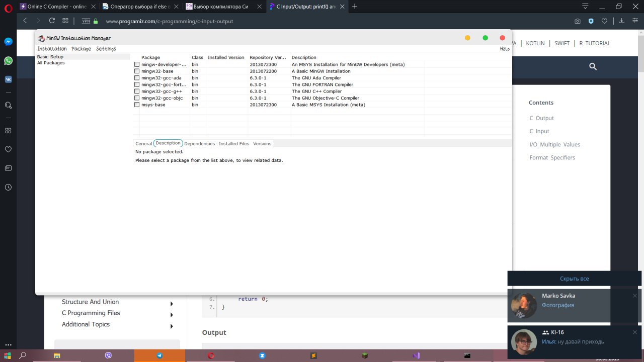Open File Explorer from taskbar

pyautogui.click(x=57, y=355)
